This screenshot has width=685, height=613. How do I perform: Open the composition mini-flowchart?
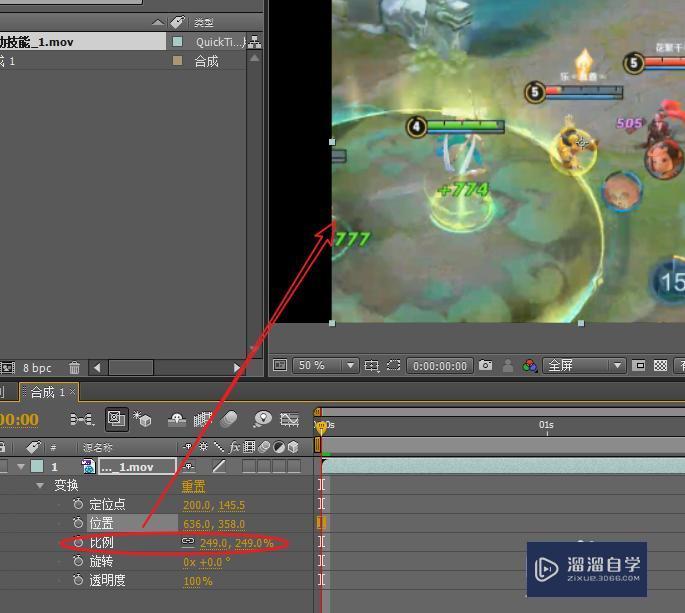pos(82,420)
